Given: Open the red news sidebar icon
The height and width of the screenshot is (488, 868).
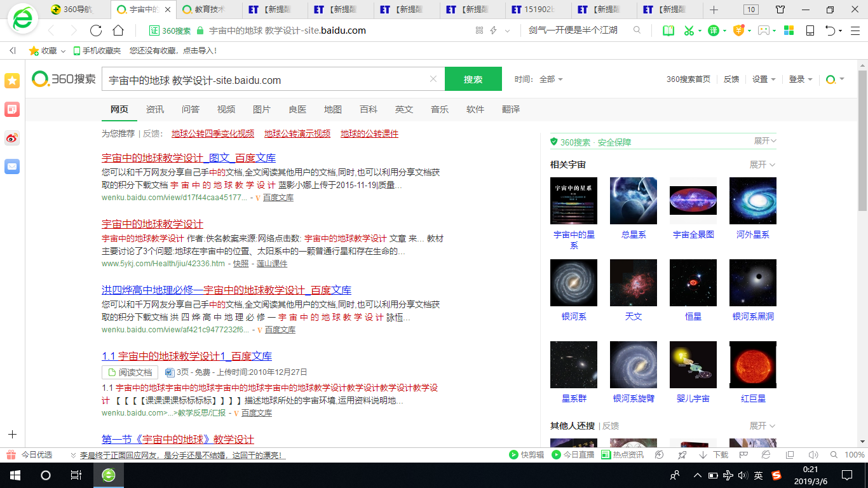Looking at the screenshot, I should coord(12,109).
